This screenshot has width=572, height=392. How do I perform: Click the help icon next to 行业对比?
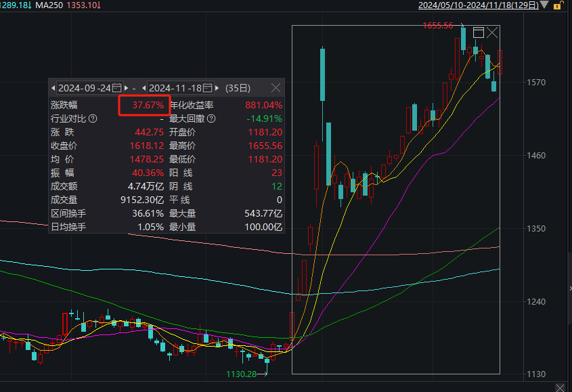pos(93,119)
